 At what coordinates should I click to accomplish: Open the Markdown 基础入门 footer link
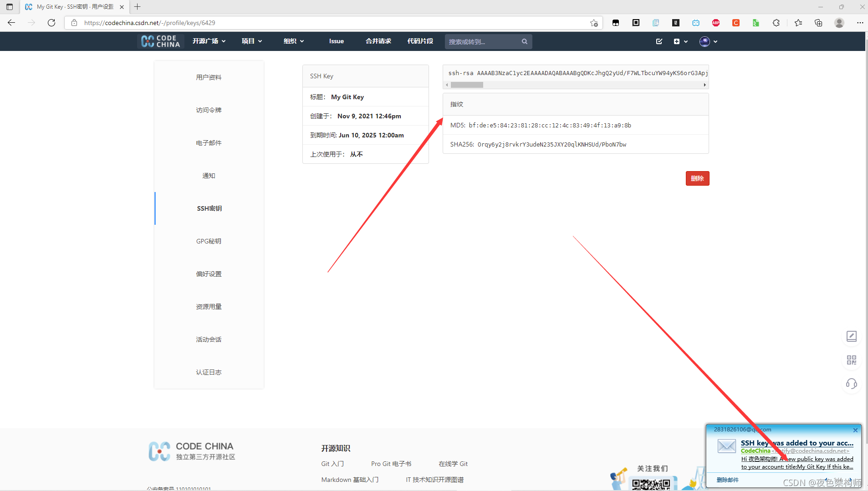coord(350,480)
